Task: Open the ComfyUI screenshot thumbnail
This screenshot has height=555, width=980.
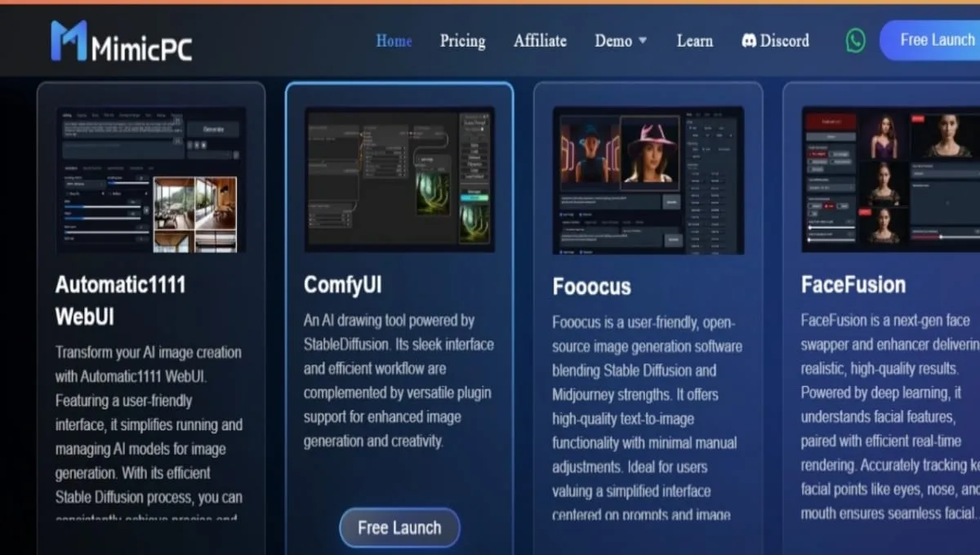Action: 399,180
